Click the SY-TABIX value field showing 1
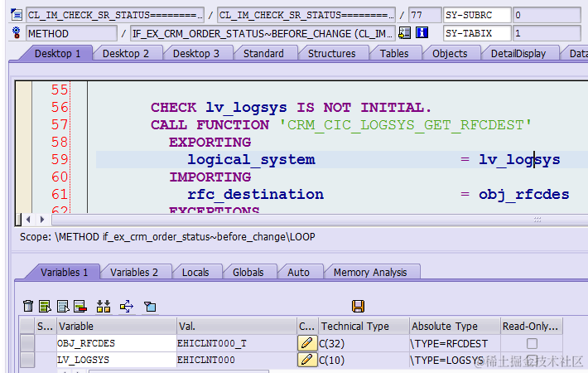 [x=547, y=33]
